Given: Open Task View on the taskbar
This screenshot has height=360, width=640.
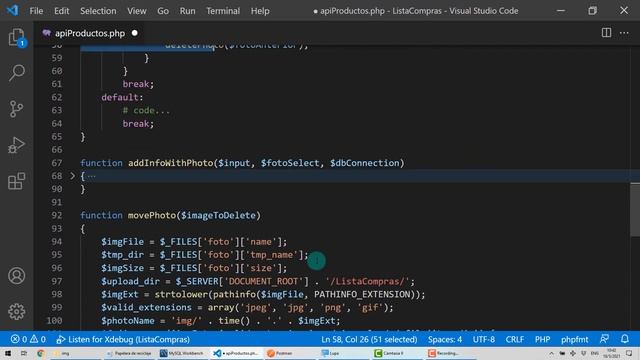Looking at the screenshot, I should coord(24,353).
